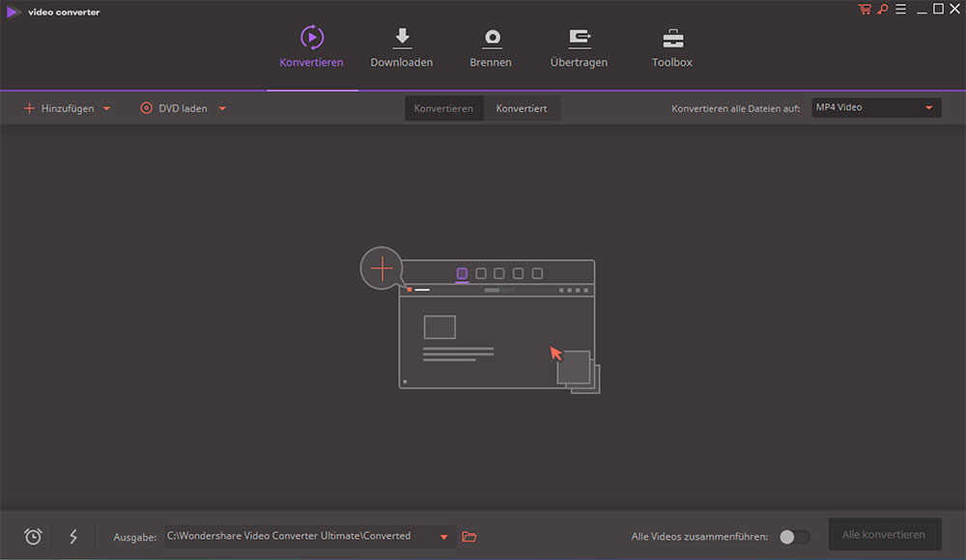Click the Alle konvertieren button
This screenshot has width=966, height=560.
point(884,535)
